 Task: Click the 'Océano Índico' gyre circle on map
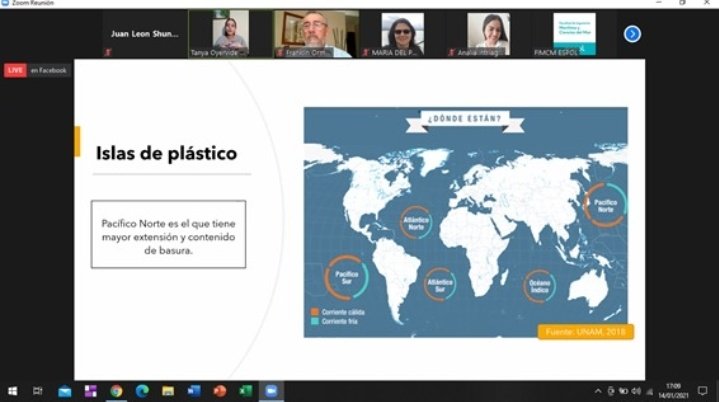click(540, 286)
